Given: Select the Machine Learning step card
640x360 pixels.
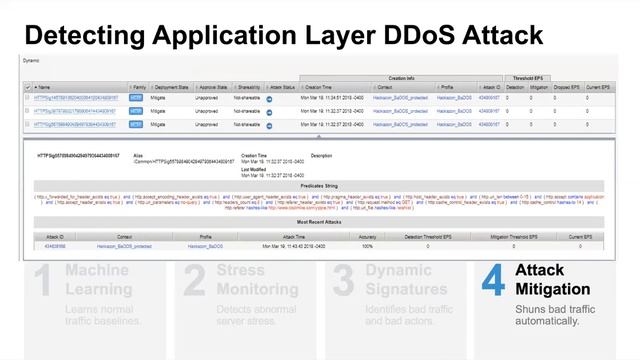Looking at the screenshot, I should [x=95, y=310].
